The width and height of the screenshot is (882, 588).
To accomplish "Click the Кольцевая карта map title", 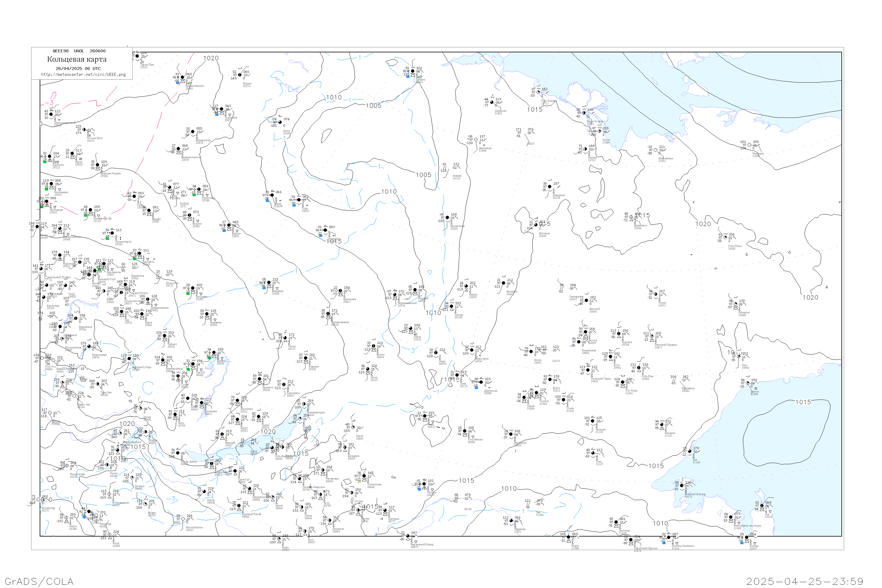I will [x=77, y=59].
